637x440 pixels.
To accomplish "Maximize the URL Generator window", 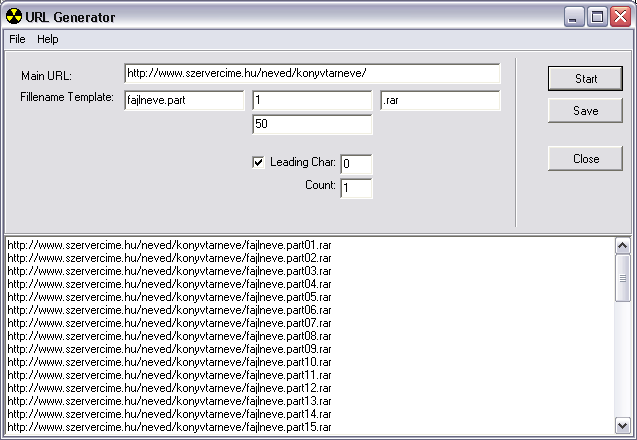I will (x=597, y=17).
